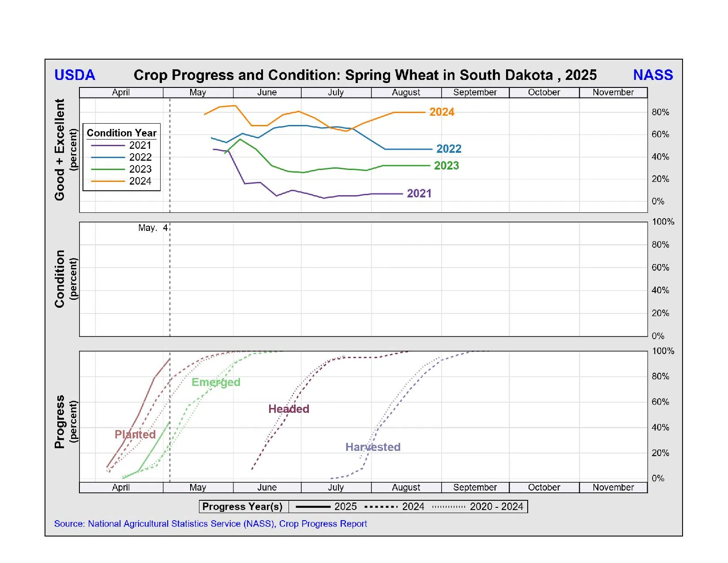Click the Crop Progress and Condition chart title

tap(365, 75)
